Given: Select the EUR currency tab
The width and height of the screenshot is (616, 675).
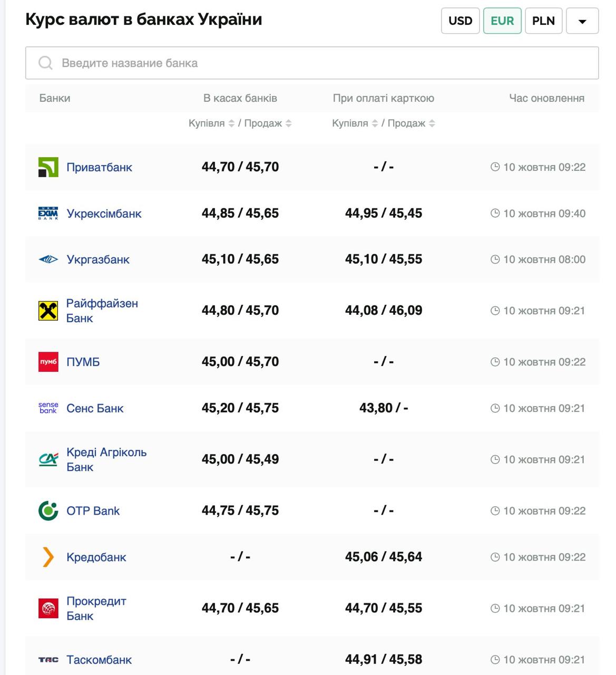Looking at the screenshot, I should point(502,21).
